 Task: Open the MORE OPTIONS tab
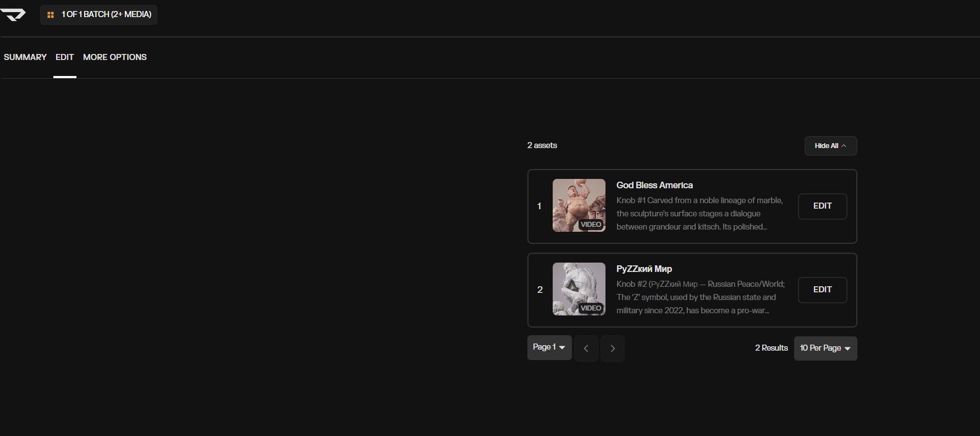point(115,57)
